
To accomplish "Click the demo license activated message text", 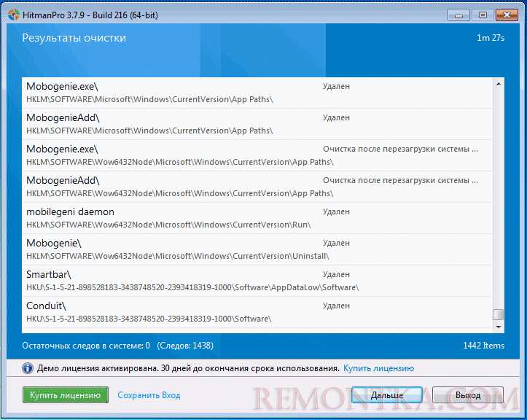I will point(188,368).
